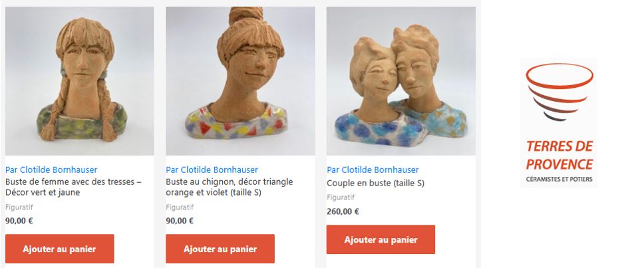Open 'Couple en buste (taille S)' title
This screenshot has width=644, height=272.
[375, 183]
